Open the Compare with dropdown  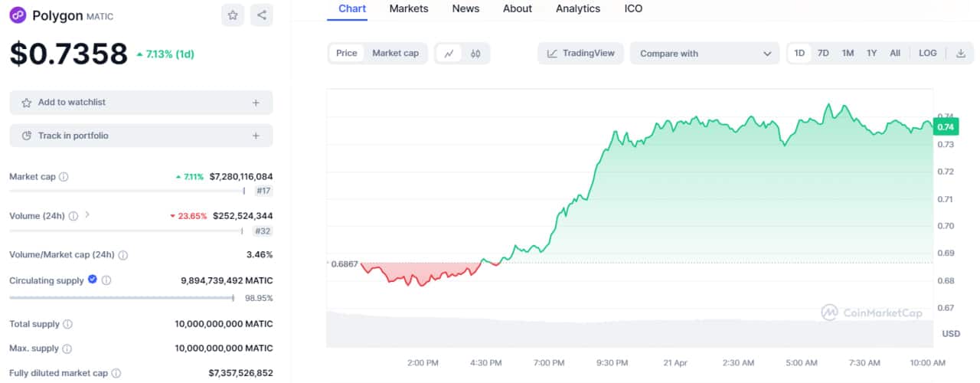pyautogui.click(x=704, y=54)
